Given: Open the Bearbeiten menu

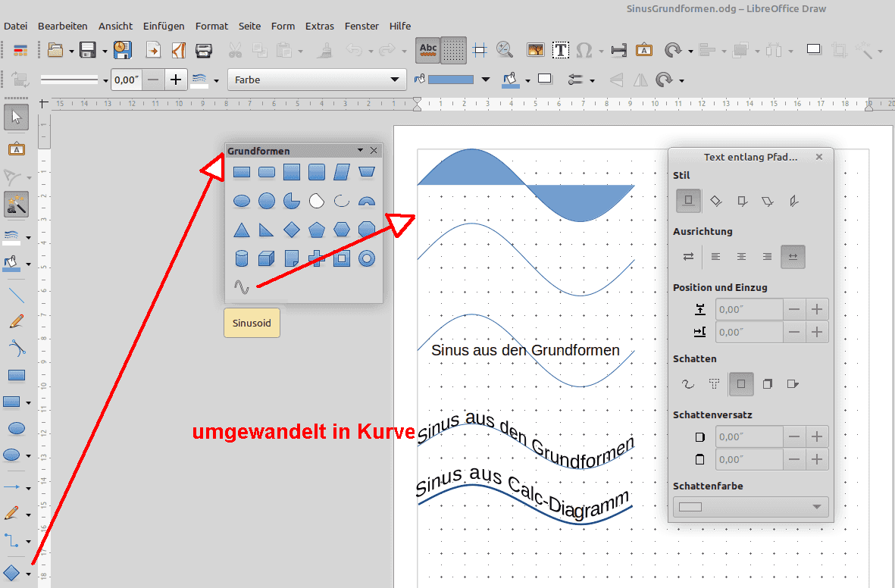Looking at the screenshot, I should coord(63,27).
